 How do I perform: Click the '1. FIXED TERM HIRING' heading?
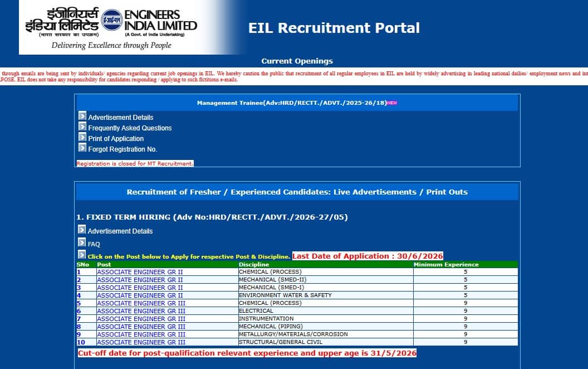point(212,217)
